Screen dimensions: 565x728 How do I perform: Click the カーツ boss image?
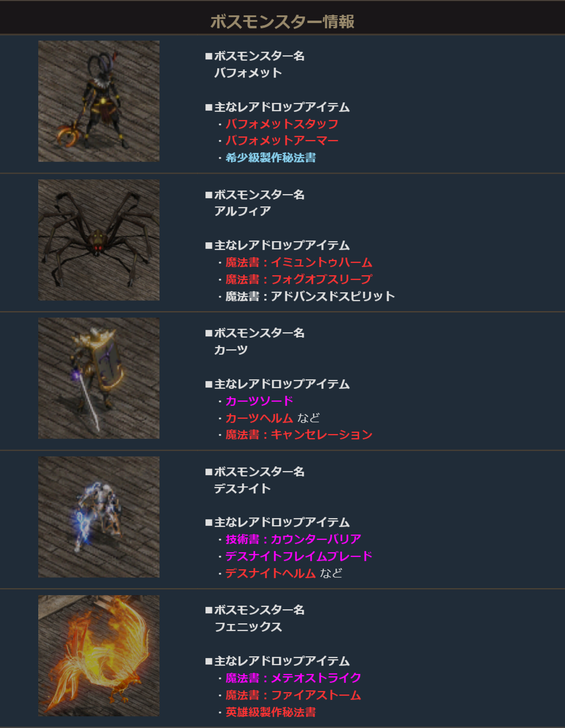(x=99, y=378)
